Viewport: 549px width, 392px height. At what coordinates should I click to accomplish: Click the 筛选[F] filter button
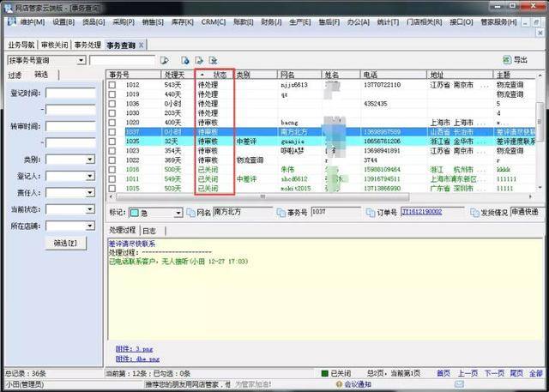click(x=65, y=243)
